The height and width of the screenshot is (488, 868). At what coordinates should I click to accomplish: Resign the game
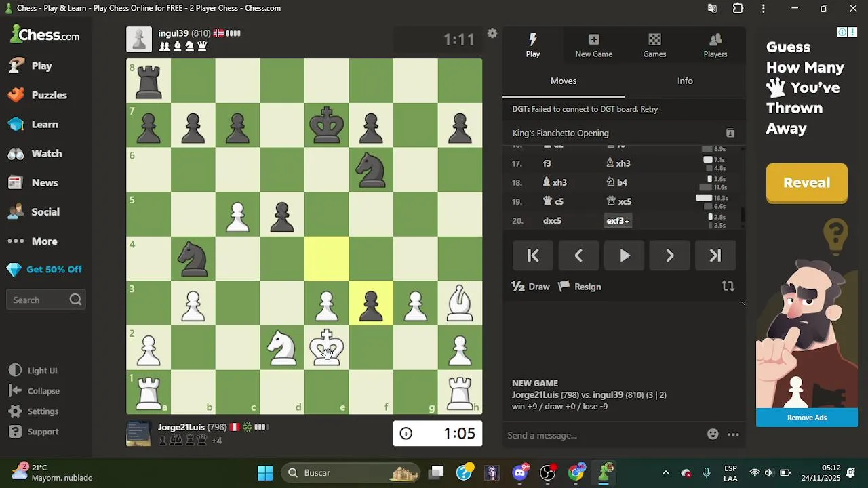coord(580,287)
